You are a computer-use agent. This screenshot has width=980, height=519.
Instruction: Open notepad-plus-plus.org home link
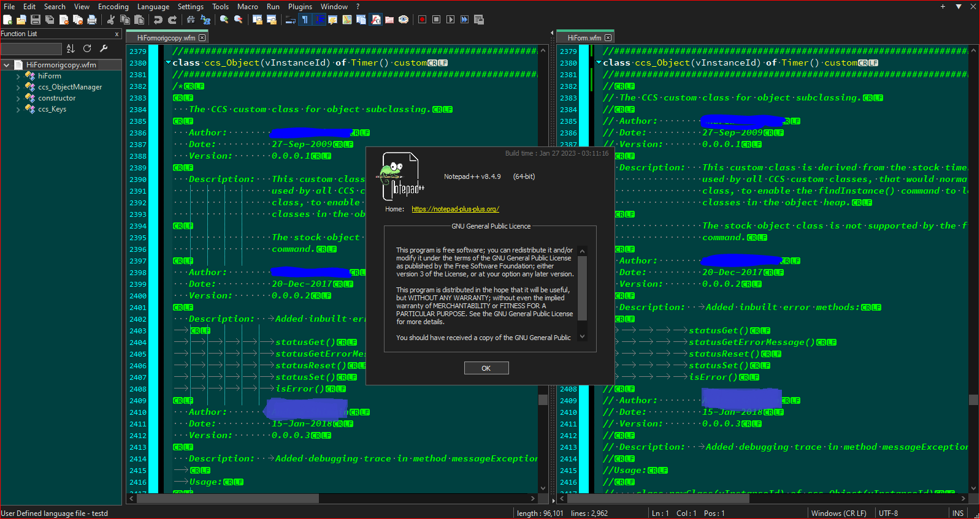(x=455, y=209)
